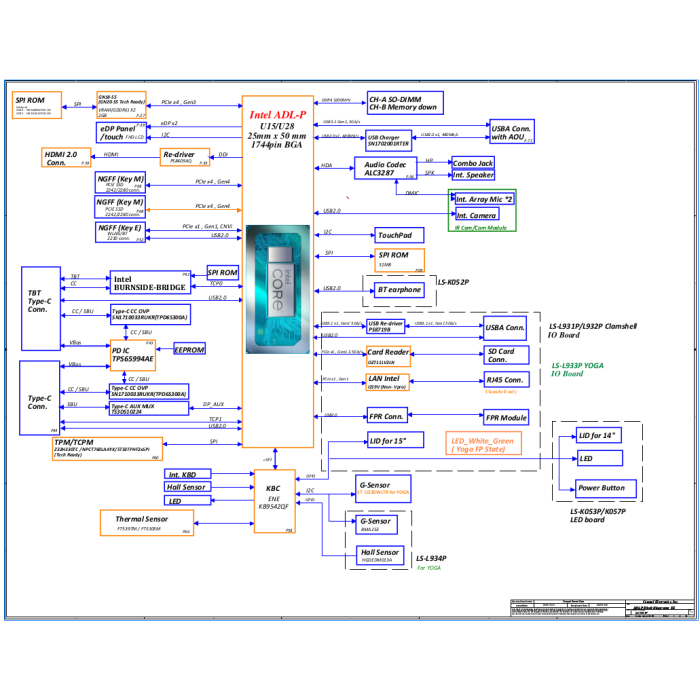The image size is (700, 700).
Task: Select the Hall Sensor block beside KBC
Action: click(188, 487)
